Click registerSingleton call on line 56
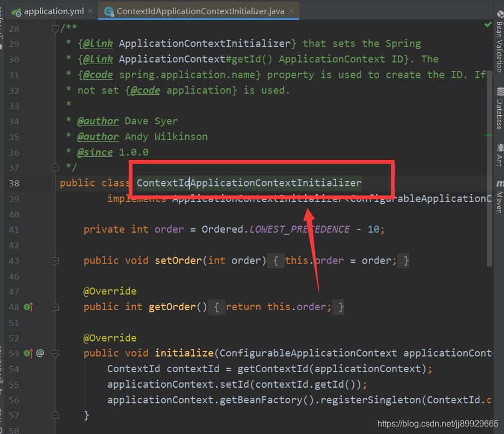The image size is (504, 434). click(371, 400)
